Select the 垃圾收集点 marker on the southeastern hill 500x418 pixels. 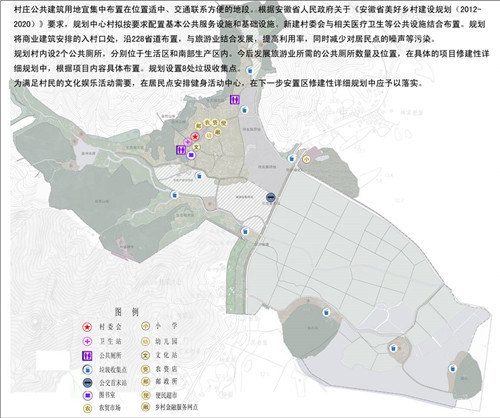coord(452,369)
